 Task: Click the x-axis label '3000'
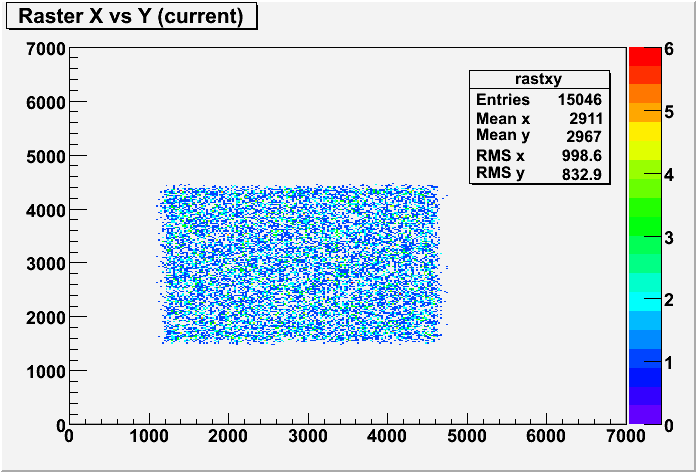[x=308, y=436]
